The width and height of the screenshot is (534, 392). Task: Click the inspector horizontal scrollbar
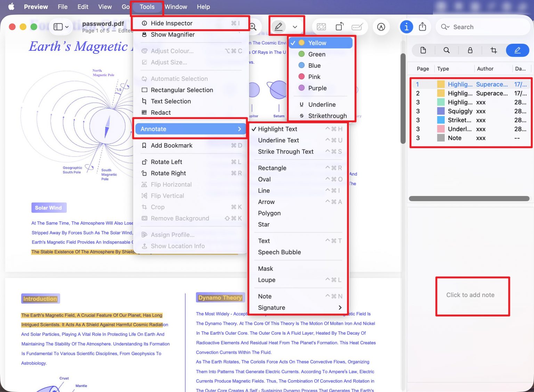click(469, 199)
